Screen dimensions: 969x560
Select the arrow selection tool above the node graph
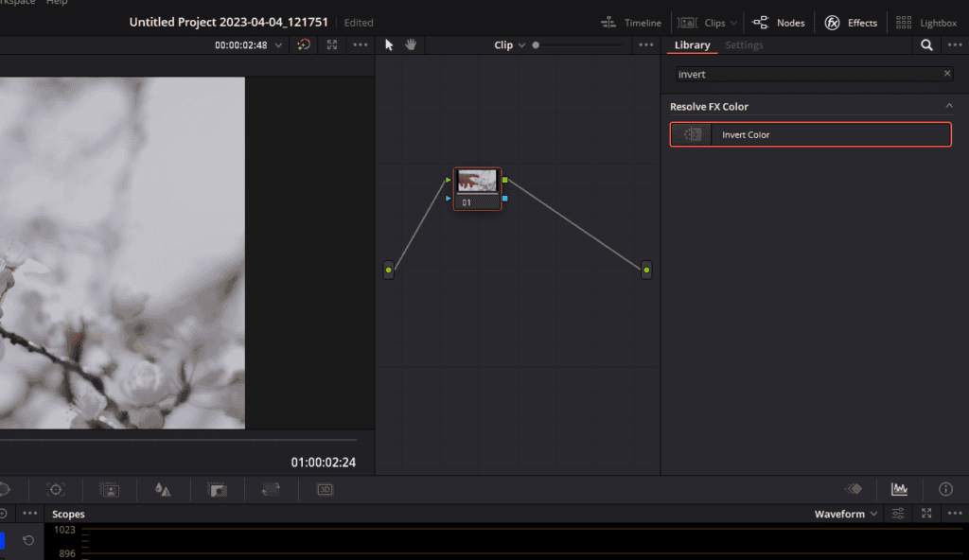(391, 44)
